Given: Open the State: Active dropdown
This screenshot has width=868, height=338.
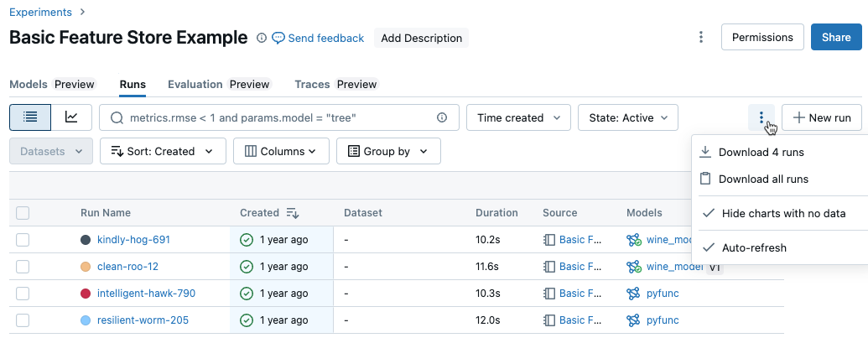Looking at the screenshot, I should pos(627,118).
